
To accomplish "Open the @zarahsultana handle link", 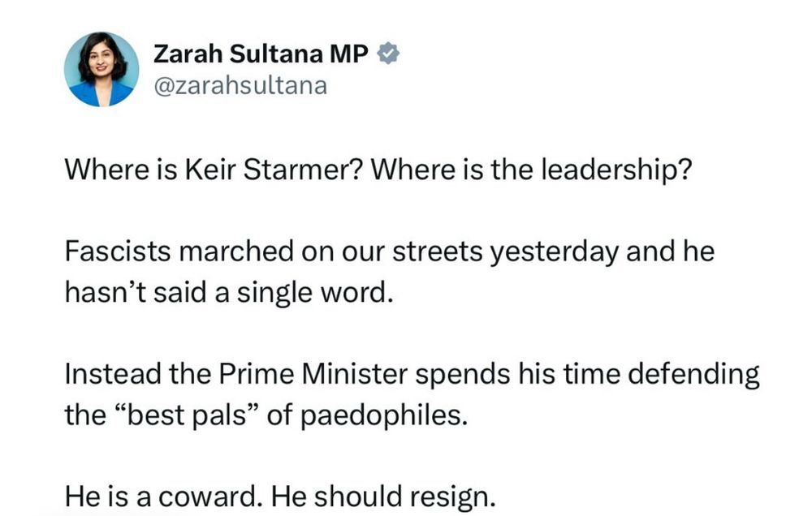I will tap(240, 86).
